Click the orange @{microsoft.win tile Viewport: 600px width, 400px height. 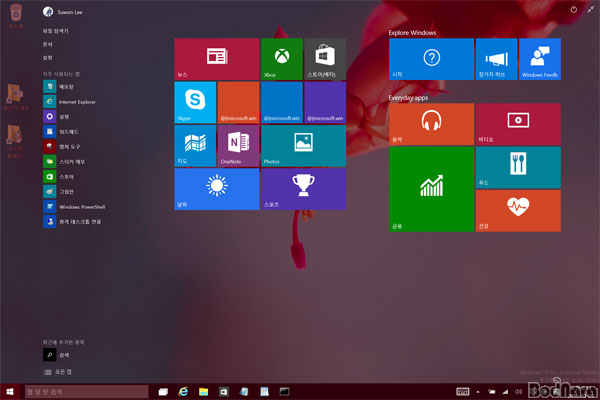click(x=238, y=102)
